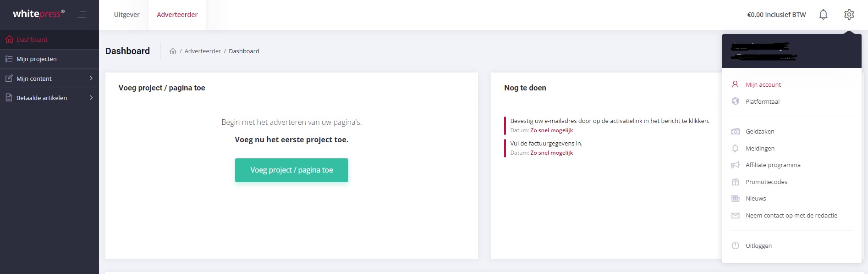
Task: Open Nieuws from the dropdown menu
Action: pos(756,198)
